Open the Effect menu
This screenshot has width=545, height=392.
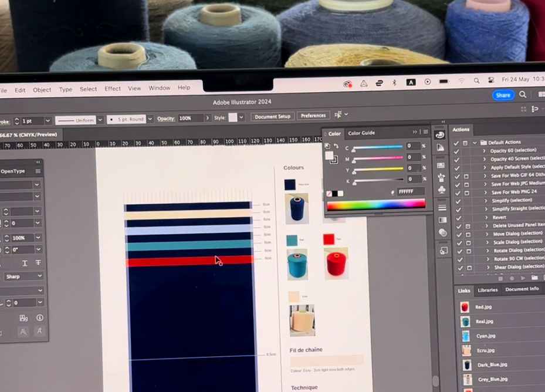(x=112, y=89)
